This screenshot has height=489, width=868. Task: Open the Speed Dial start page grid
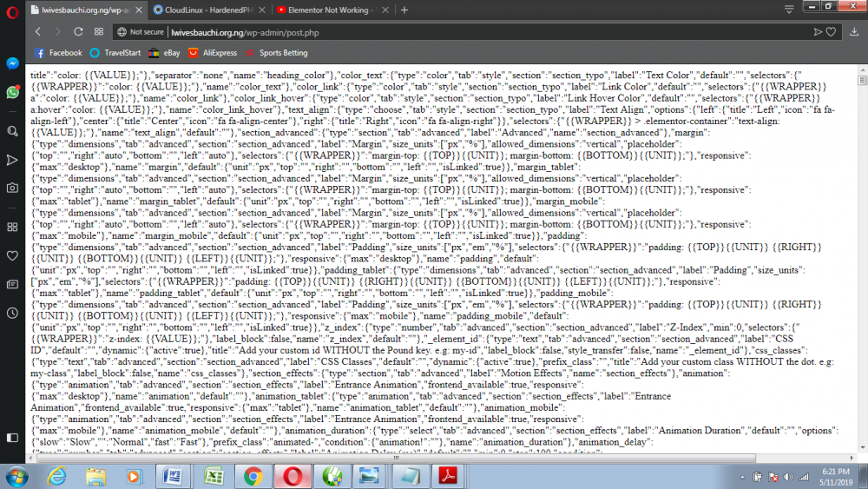click(99, 31)
